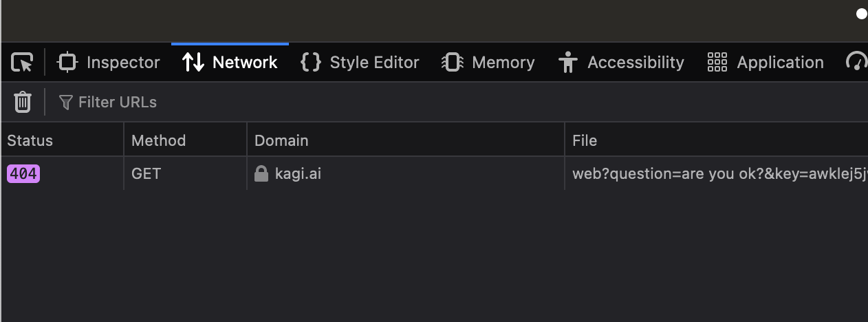Sort by the Status column header

tap(62, 140)
